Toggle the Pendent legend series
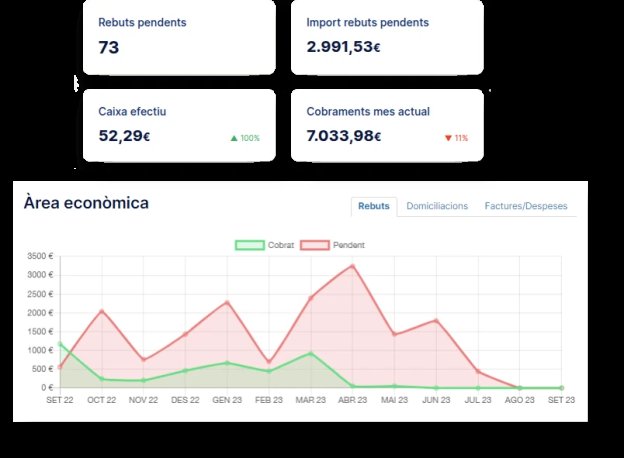Image resolution: width=624 pixels, height=458 pixels. point(332,245)
